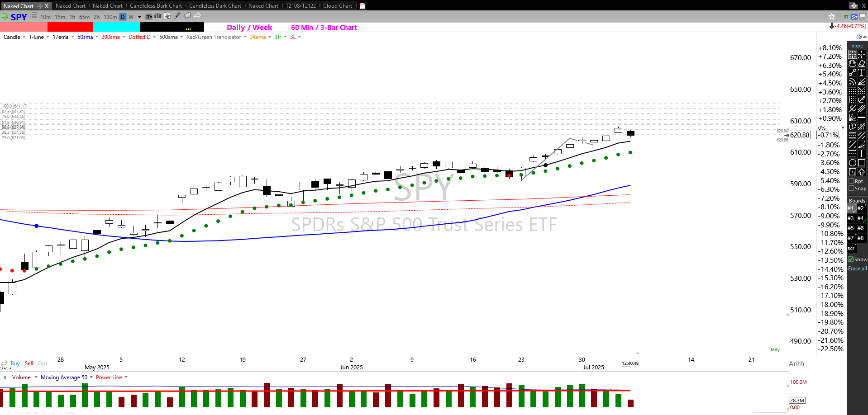Click the share arrow icon

pyautogui.click(x=197, y=16)
